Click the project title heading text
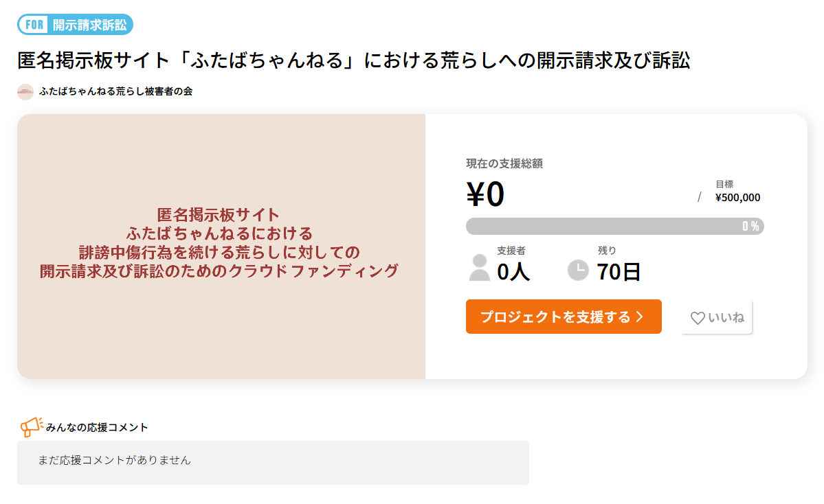 point(354,60)
